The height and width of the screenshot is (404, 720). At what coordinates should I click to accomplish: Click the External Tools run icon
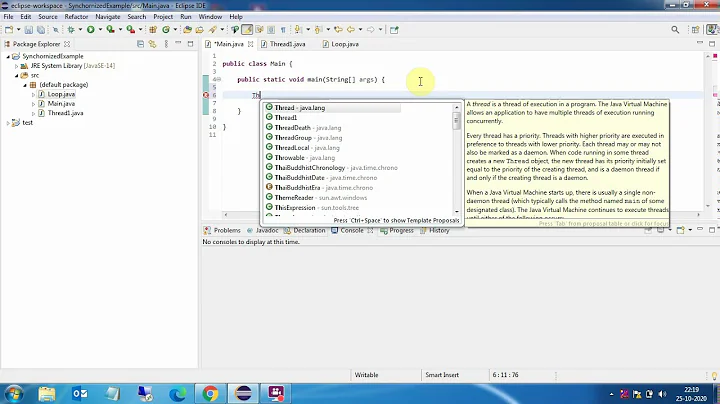[131, 30]
